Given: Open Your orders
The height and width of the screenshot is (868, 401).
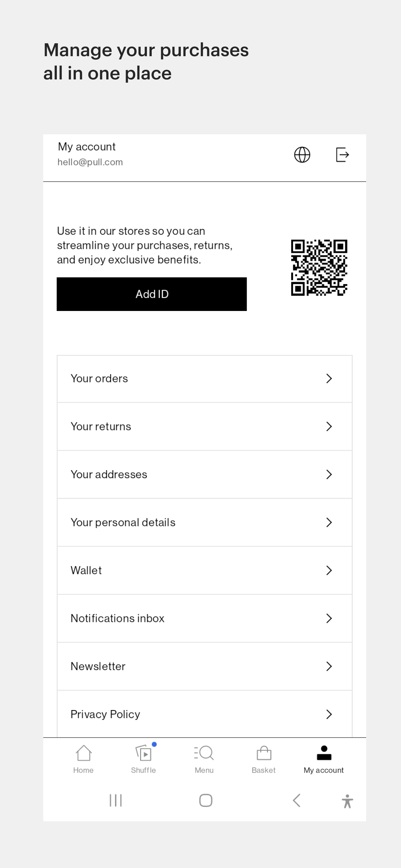Looking at the screenshot, I should (205, 379).
